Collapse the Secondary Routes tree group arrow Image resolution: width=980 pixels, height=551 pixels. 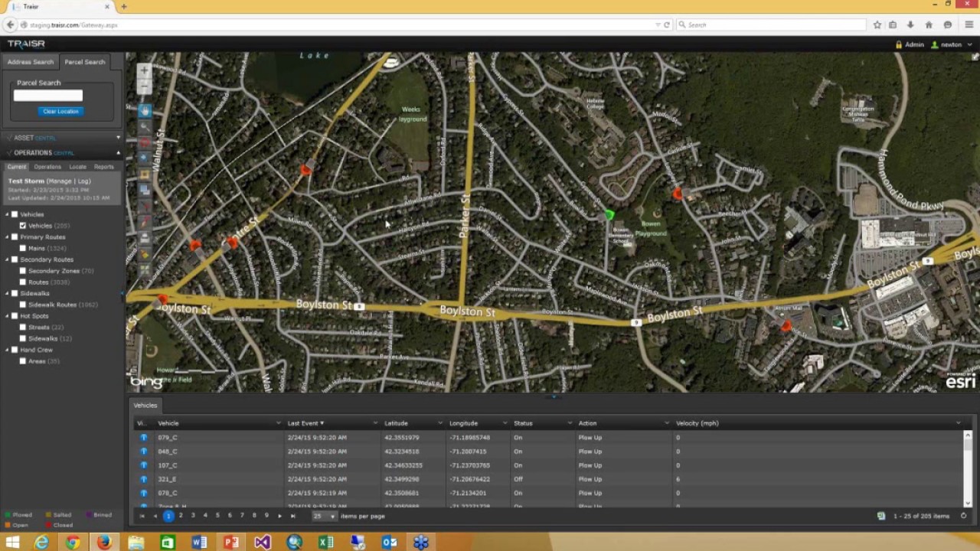pos(7,259)
